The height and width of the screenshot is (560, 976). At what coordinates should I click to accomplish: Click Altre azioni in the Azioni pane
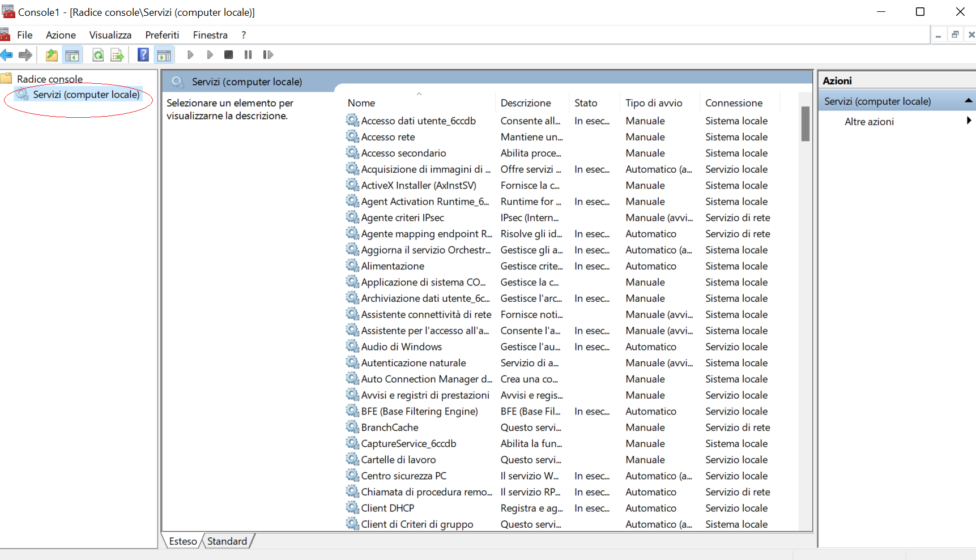pyautogui.click(x=869, y=122)
